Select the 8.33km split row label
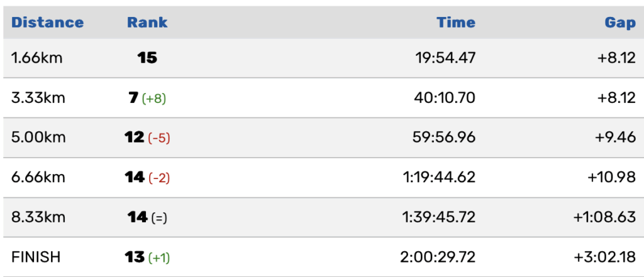This screenshot has width=644, height=277. click(x=38, y=217)
